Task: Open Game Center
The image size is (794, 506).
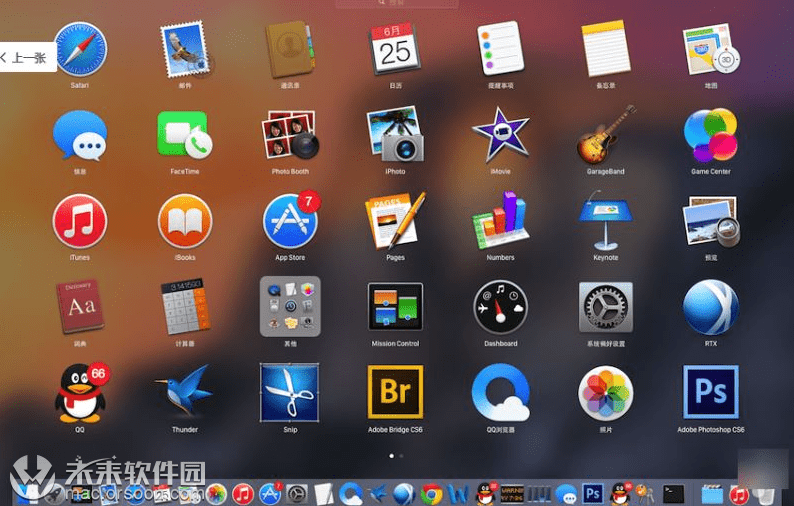Action: (x=711, y=135)
